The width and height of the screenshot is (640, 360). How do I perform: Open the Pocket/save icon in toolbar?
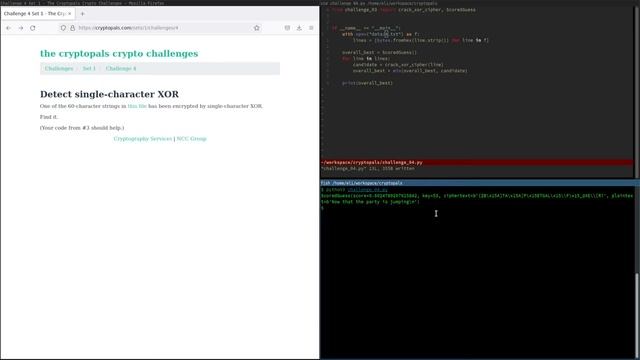pos(287,28)
